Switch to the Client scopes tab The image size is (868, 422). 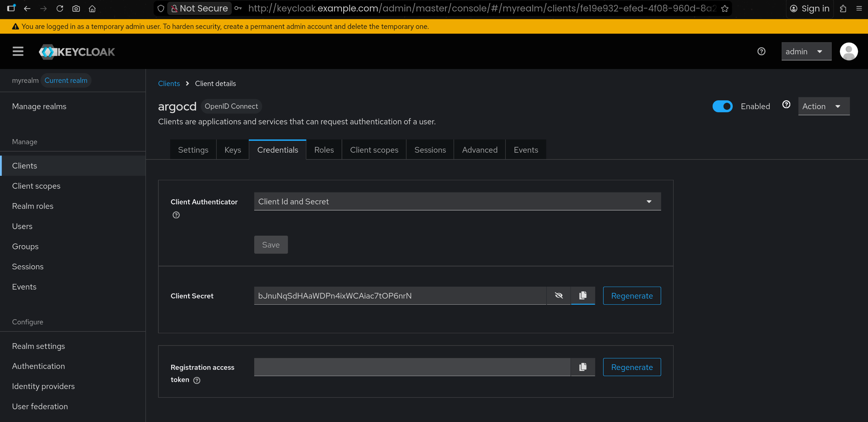point(374,150)
